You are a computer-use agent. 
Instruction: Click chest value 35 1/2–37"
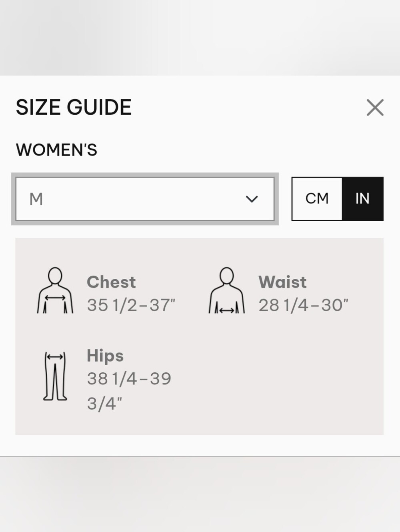(131, 305)
